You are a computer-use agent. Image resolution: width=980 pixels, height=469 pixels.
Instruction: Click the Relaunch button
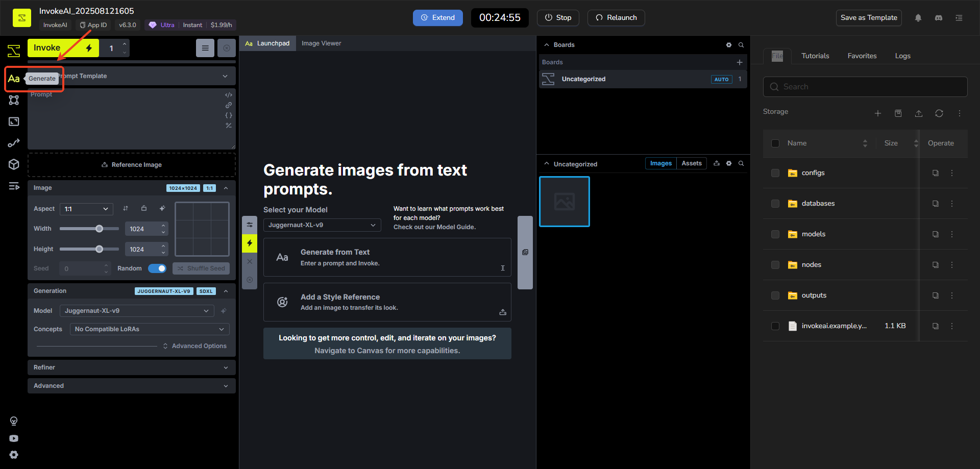tap(616, 18)
